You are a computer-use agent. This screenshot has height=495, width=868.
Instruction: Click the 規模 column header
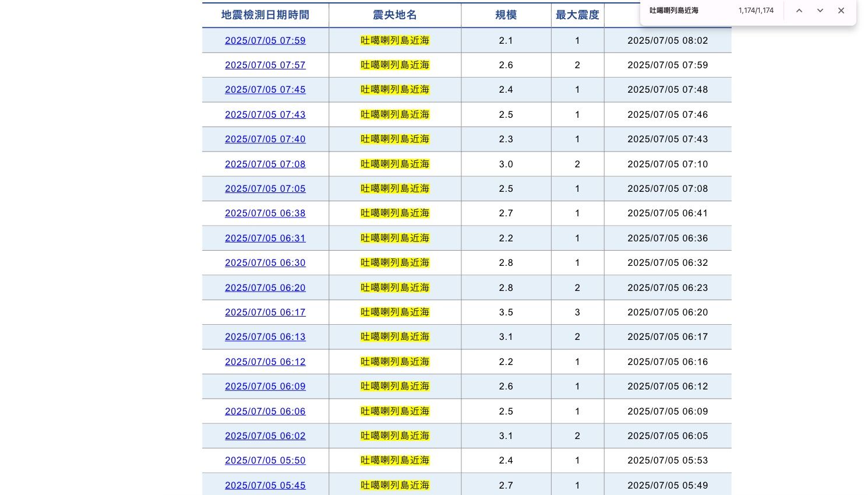point(506,15)
